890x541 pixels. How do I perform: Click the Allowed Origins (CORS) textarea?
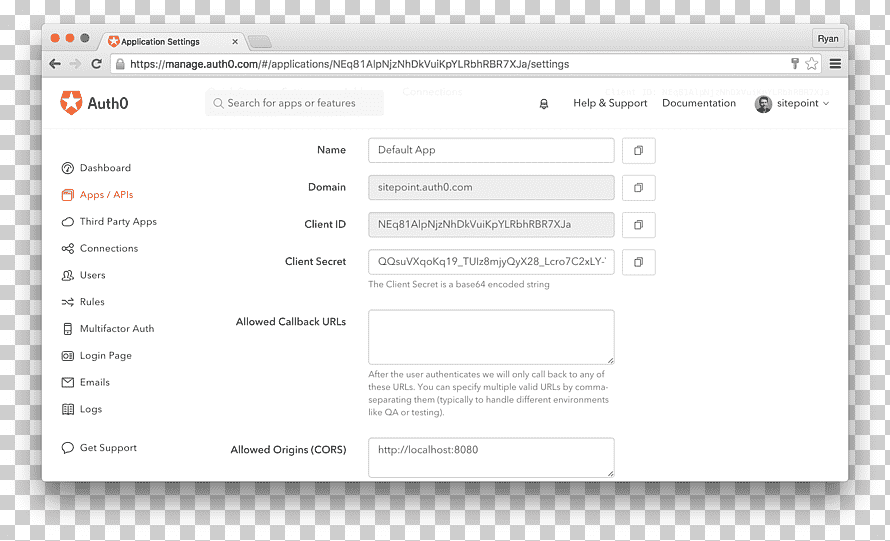coord(491,458)
